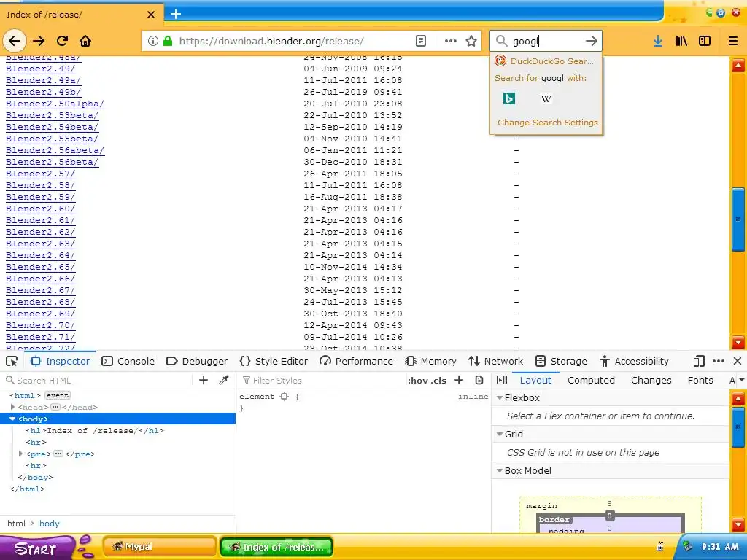
Task: Open the Start menu button
Action: click(x=37, y=548)
